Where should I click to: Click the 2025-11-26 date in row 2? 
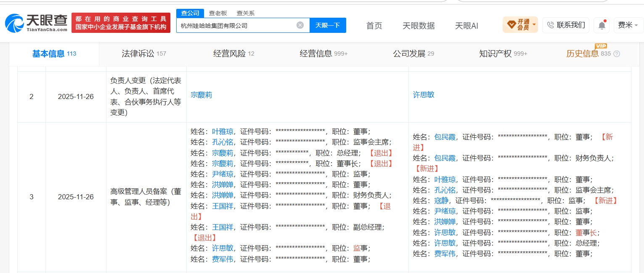[x=76, y=96]
